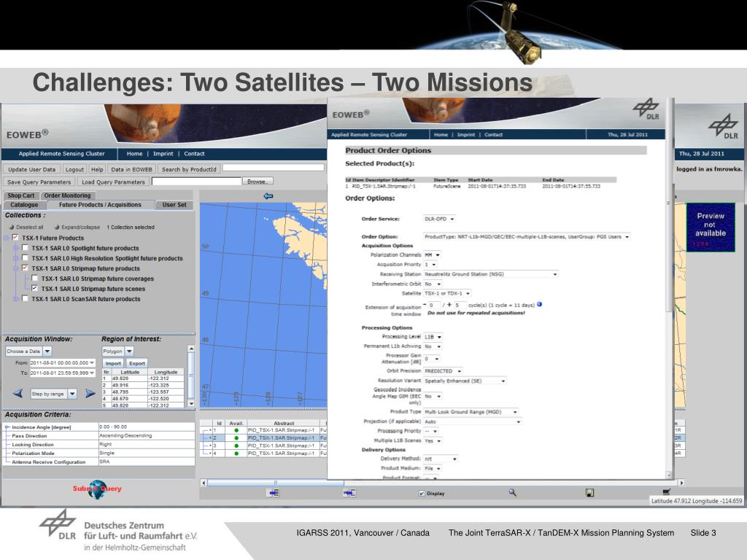Click the DLR logo in the order window
Screen dimensions: 747x560
(646, 109)
